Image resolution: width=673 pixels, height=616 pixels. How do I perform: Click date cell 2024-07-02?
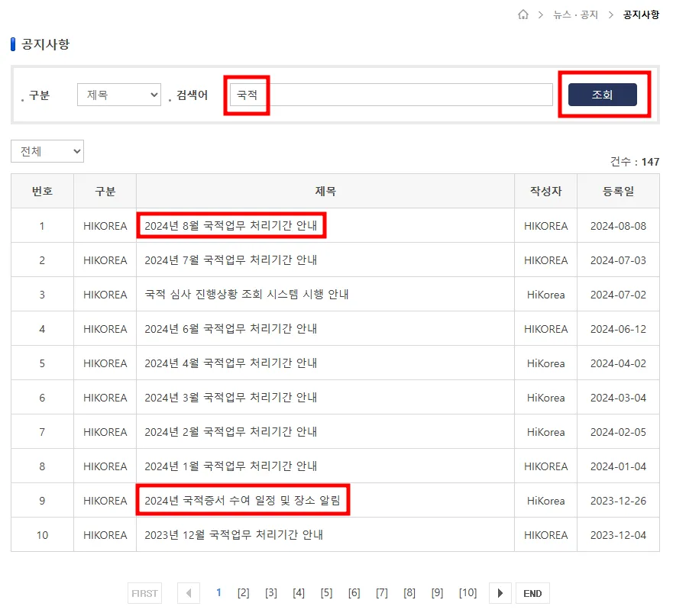point(618,295)
